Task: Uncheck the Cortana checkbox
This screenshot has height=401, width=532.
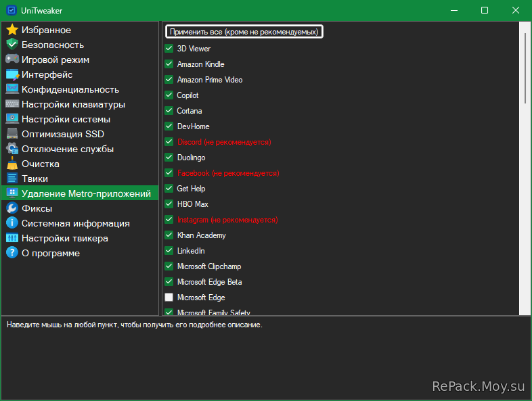Action: 169,111
